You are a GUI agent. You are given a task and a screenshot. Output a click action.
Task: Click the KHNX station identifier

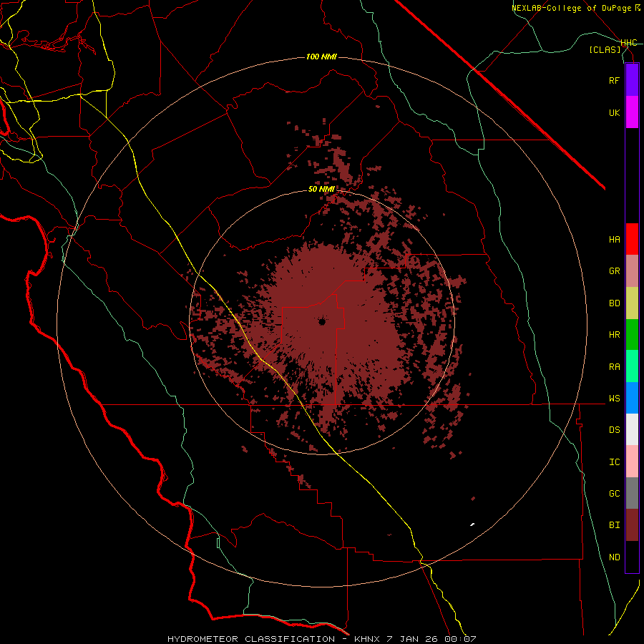tap(367, 639)
